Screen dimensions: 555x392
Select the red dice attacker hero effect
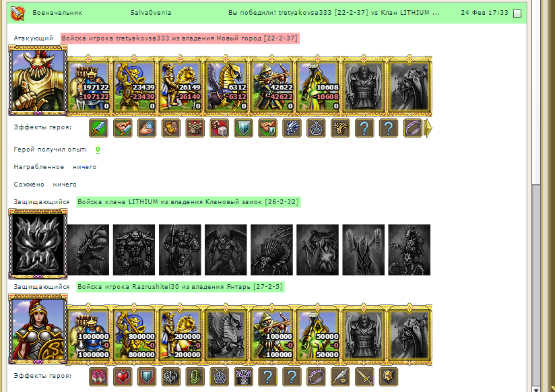point(219,128)
